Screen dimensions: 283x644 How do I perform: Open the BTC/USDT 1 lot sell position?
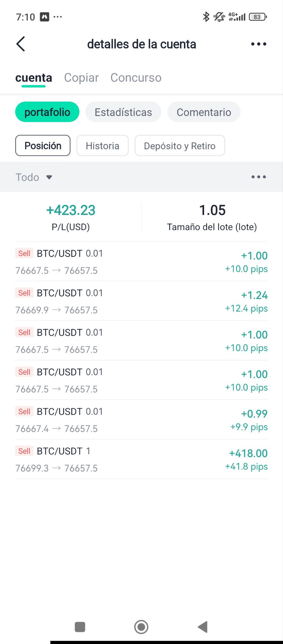click(141, 459)
